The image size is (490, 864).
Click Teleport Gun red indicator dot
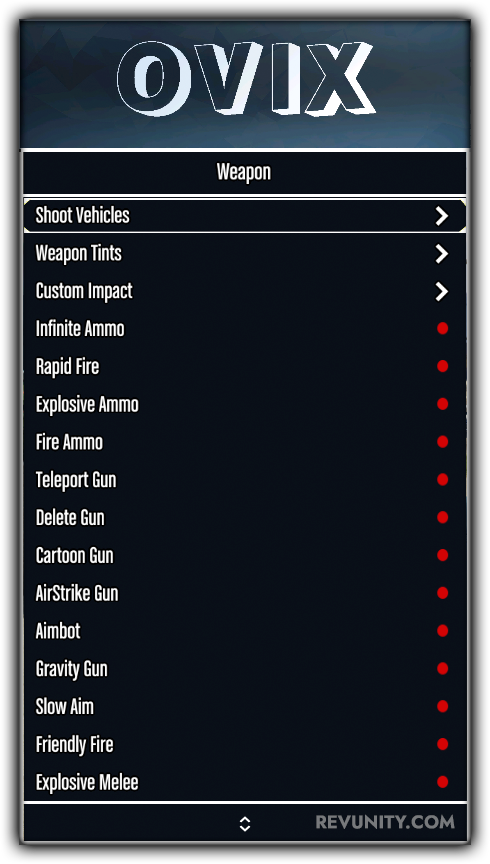click(x=442, y=479)
